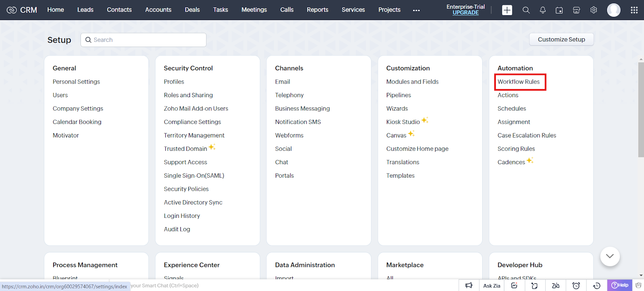Open the quick create plus icon
The image size is (644, 291).
pos(507,10)
